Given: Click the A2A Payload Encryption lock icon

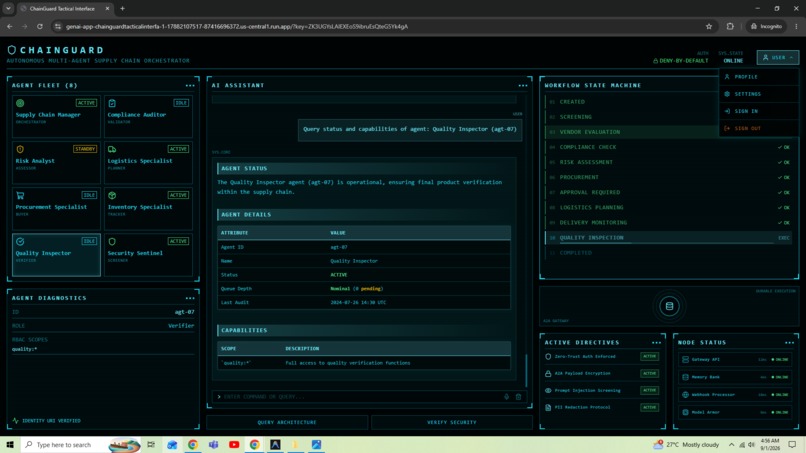Looking at the screenshot, I should tap(548, 373).
